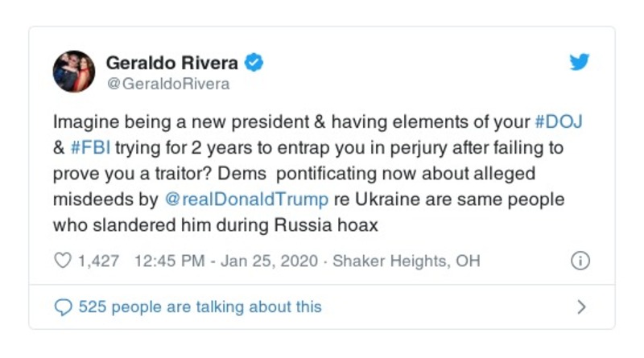644x358 pixels.
Task: Open '525 people are talking about this'
Action: point(199,307)
